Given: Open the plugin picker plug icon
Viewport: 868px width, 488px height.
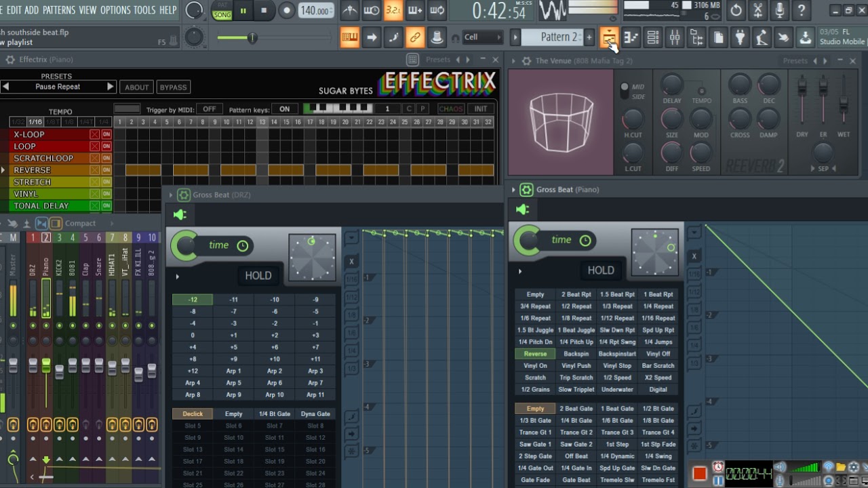Looking at the screenshot, I should pos(740,37).
